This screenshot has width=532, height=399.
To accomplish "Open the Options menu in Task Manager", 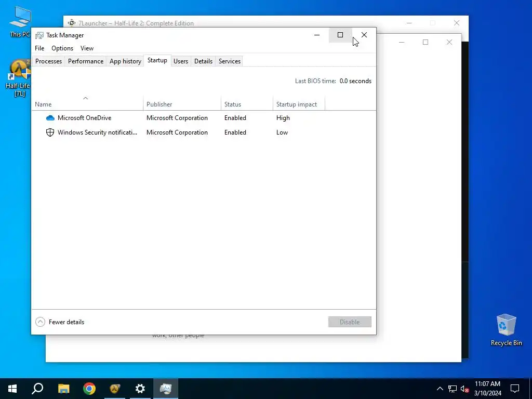I will pos(62,48).
